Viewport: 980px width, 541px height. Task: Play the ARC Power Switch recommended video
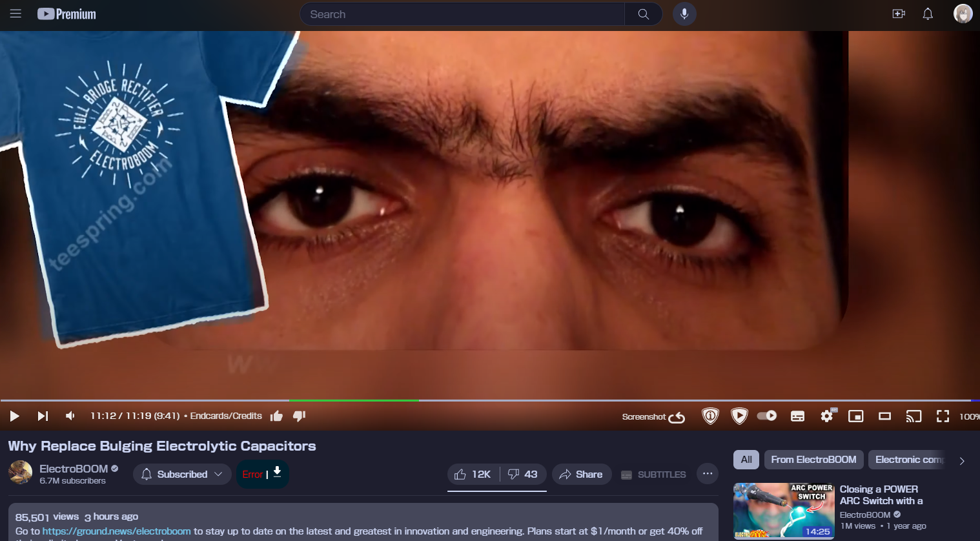783,511
